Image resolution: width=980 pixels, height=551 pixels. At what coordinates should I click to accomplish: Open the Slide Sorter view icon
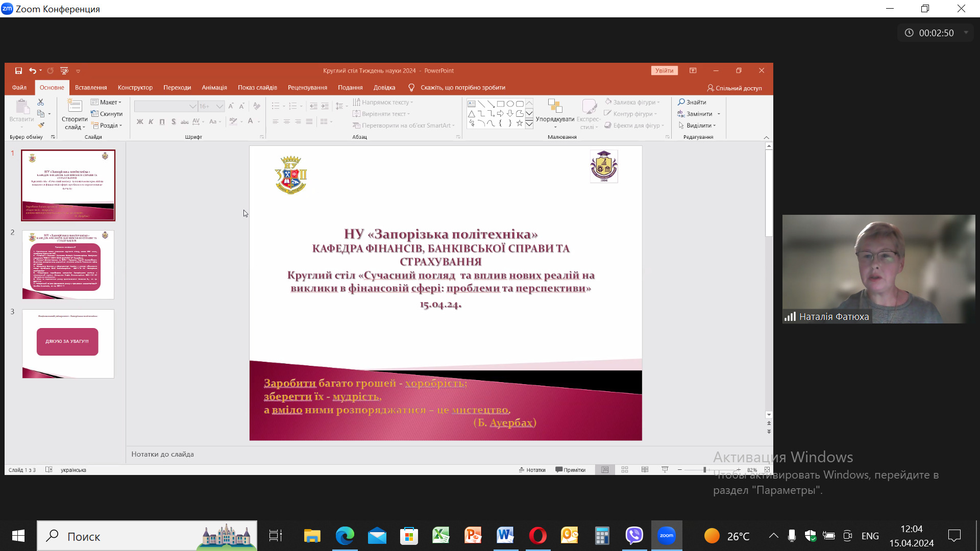[625, 470]
